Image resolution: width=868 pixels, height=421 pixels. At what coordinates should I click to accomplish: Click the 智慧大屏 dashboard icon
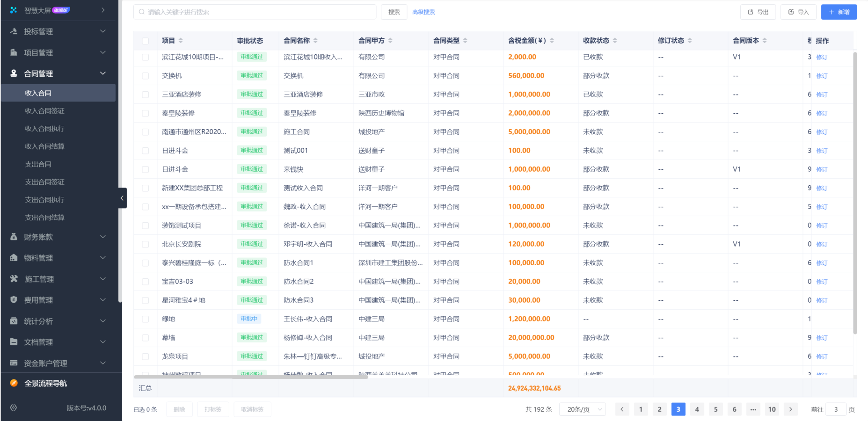pyautogui.click(x=13, y=10)
